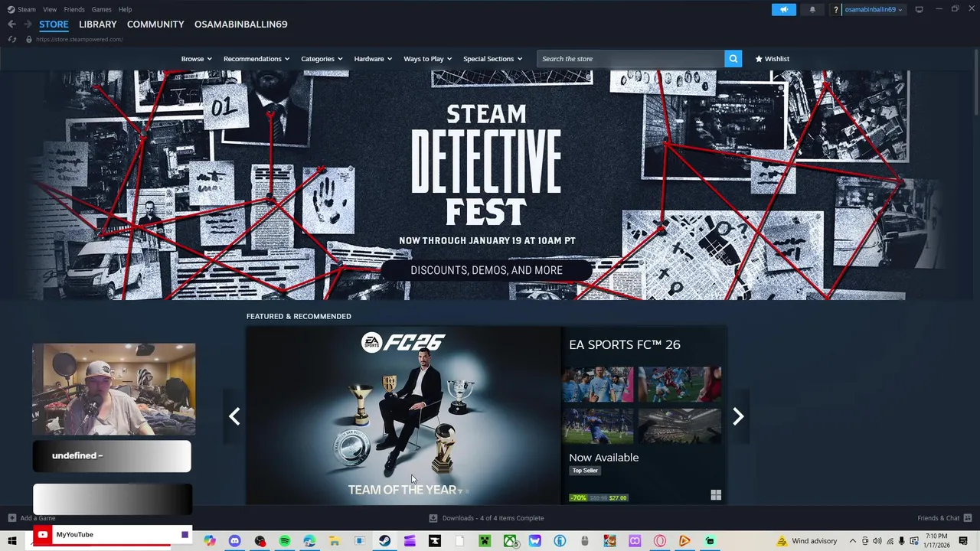The image size is (980, 551).
Task: Click the MyYouTube popup label
Action: coord(75,535)
